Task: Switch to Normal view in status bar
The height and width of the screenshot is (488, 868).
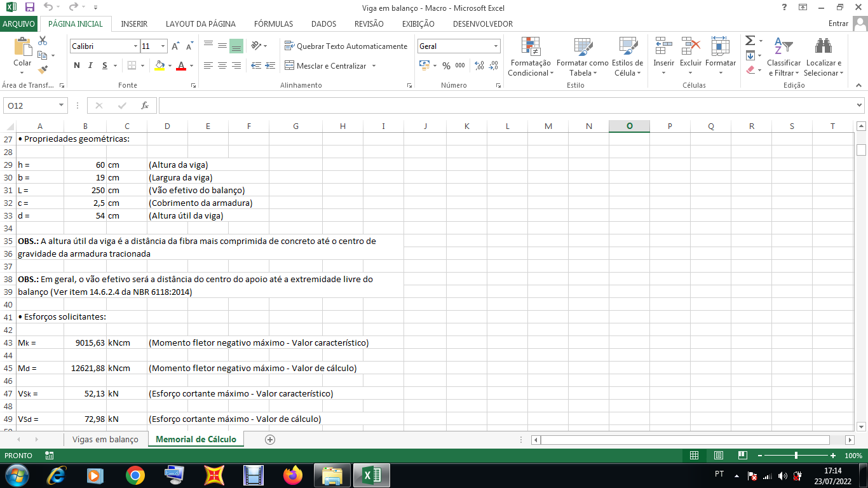Action: click(x=695, y=456)
